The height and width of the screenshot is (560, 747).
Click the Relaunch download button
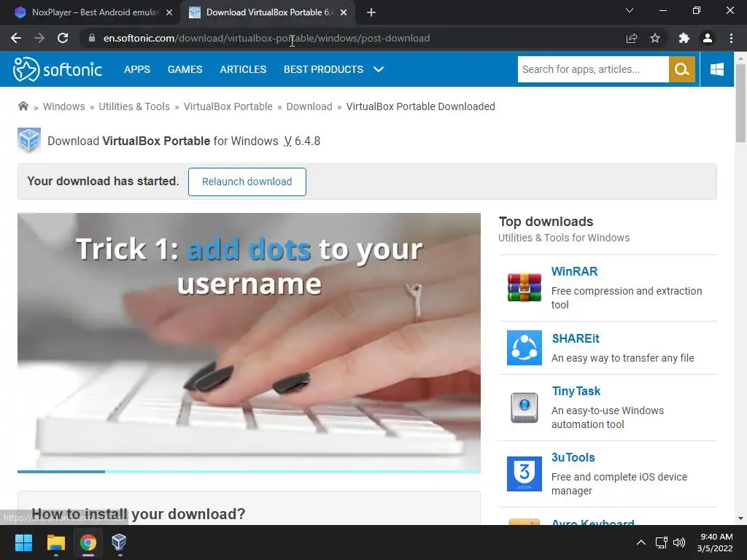click(247, 182)
